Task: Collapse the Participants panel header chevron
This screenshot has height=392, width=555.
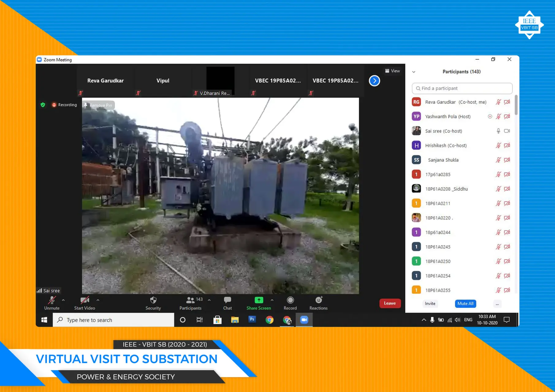Action: click(x=414, y=72)
